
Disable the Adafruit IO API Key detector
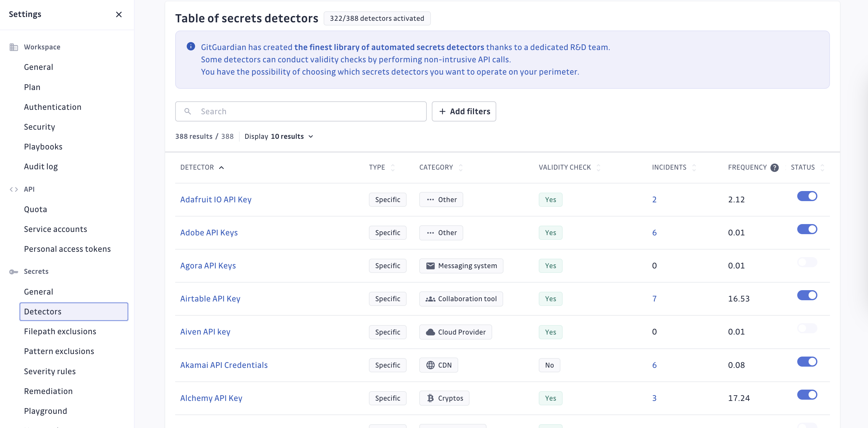(807, 196)
